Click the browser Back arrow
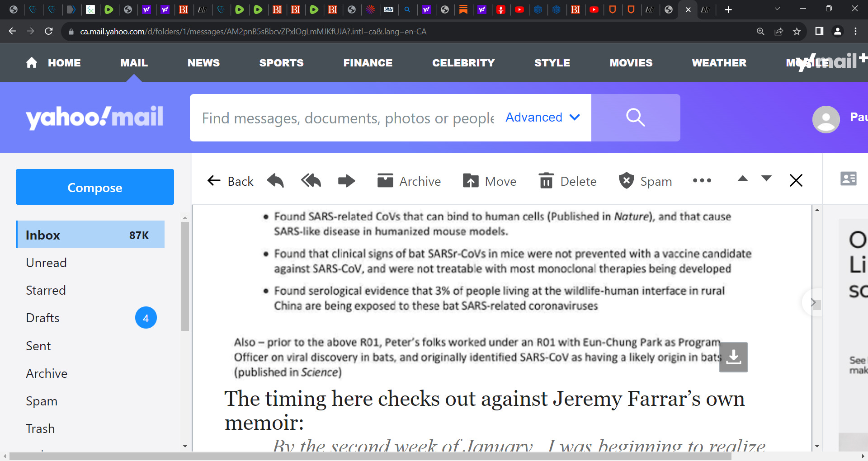This screenshot has width=868, height=461. [x=13, y=31]
